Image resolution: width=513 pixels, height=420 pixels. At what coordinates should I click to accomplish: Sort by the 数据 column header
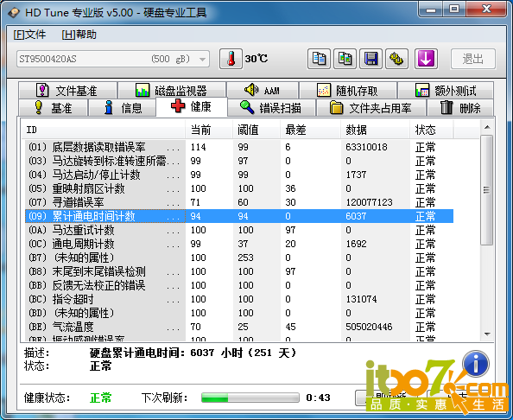(376, 130)
